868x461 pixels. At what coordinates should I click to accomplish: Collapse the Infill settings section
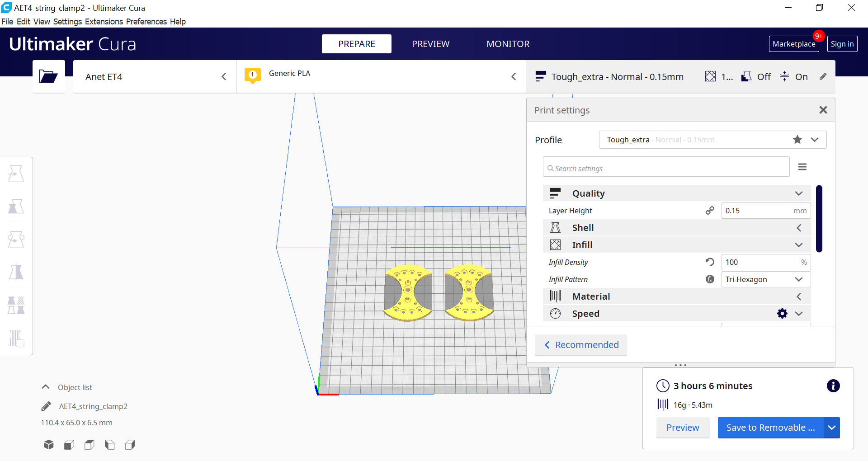click(x=799, y=245)
